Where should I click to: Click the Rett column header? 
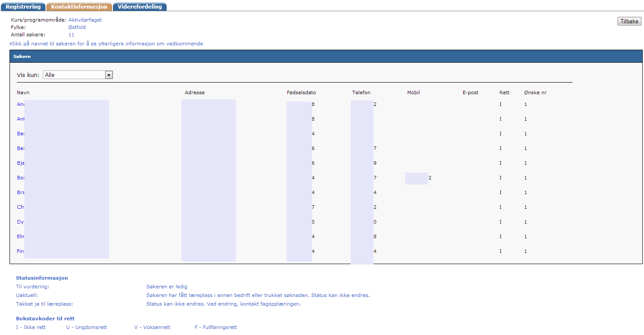point(505,93)
